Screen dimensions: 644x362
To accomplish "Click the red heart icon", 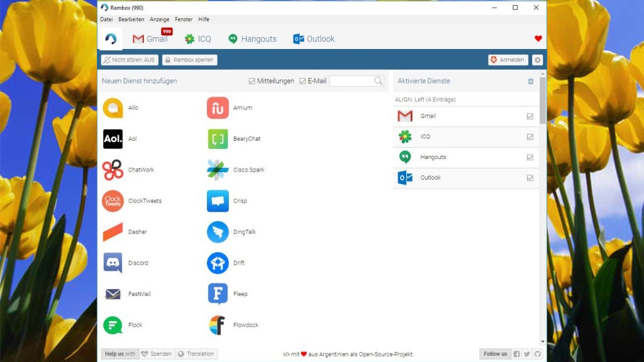I will (538, 39).
